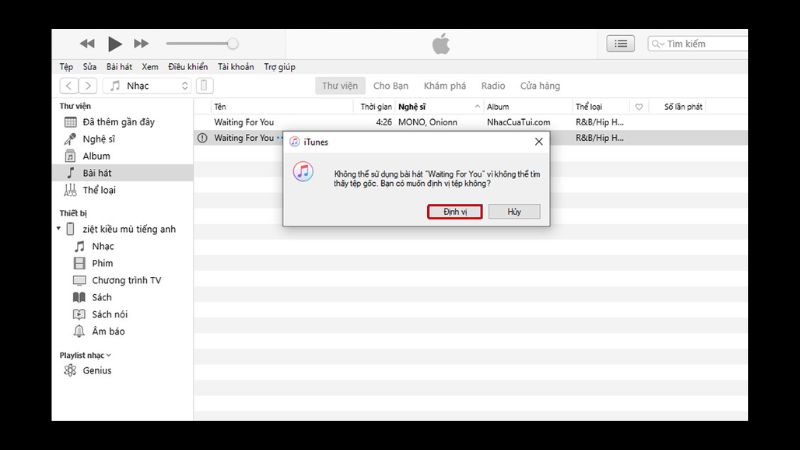Click the heart Love column header

coord(639,107)
